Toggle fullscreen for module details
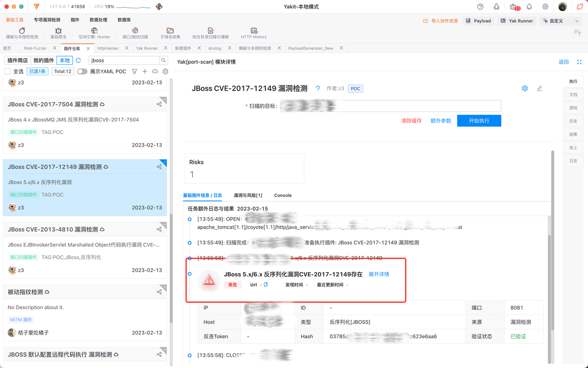This screenshot has height=368, width=588. click(x=579, y=62)
